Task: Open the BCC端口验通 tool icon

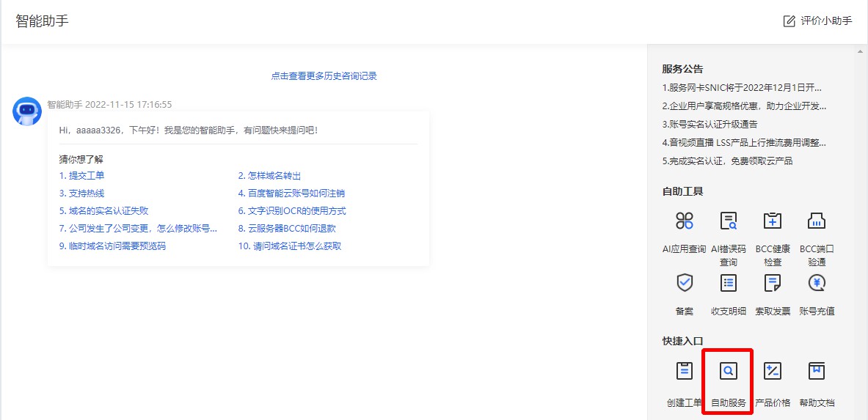Action: point(817,220)
